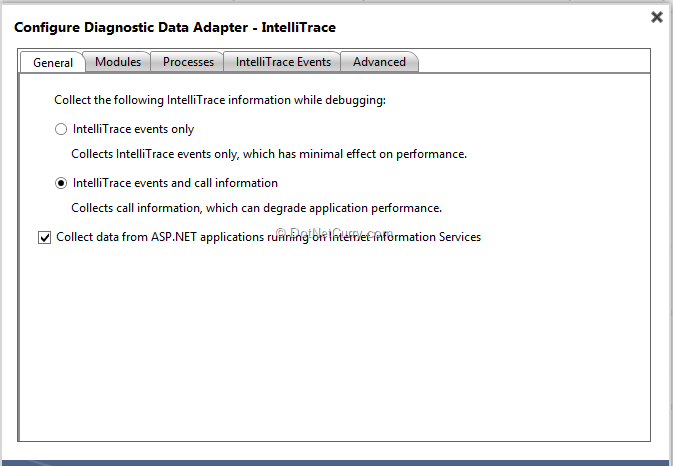Open the IntelliTrace Events tab
This screenshot has width=673, height=466.
point(283,62)
